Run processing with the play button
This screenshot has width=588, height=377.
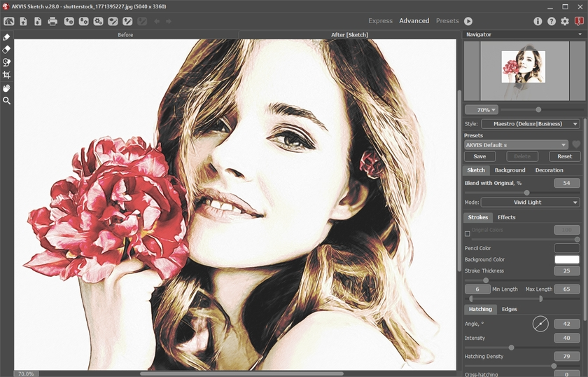(x=468, y=21)
